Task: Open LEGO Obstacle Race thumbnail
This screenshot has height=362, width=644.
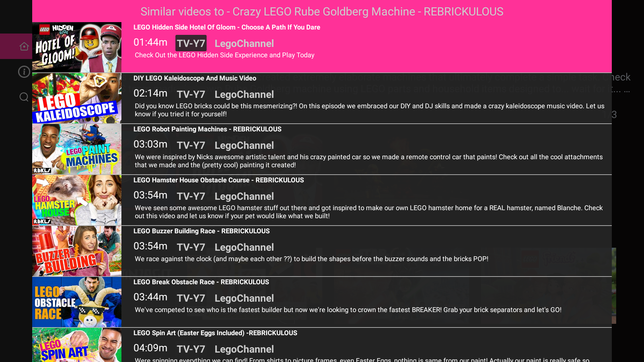Action: 77,302
